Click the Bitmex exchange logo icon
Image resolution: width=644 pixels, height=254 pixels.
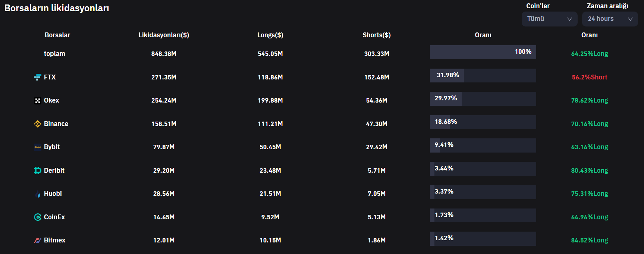pyautogui.click(x=38, y=241)
